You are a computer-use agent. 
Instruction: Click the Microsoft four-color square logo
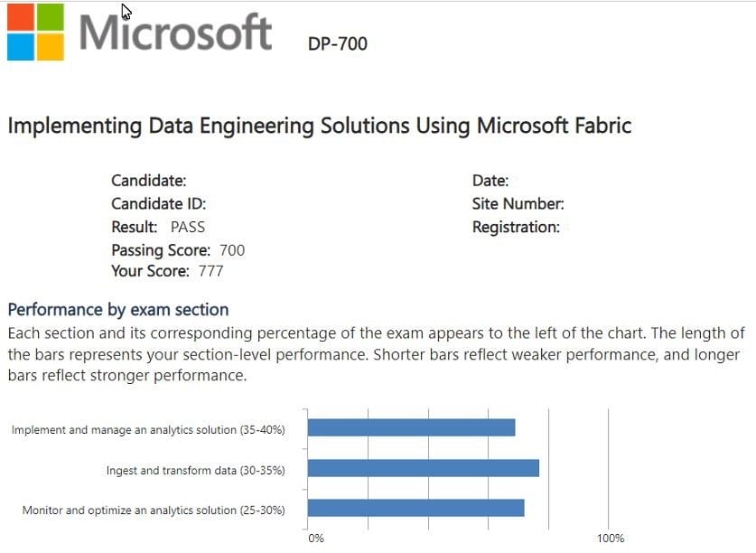click(x=36, y=32)
